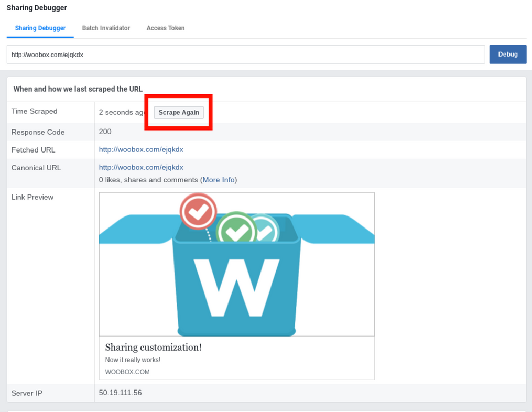Click the More Info link
This screenshot has height=412, width=532.
[219, 180]
